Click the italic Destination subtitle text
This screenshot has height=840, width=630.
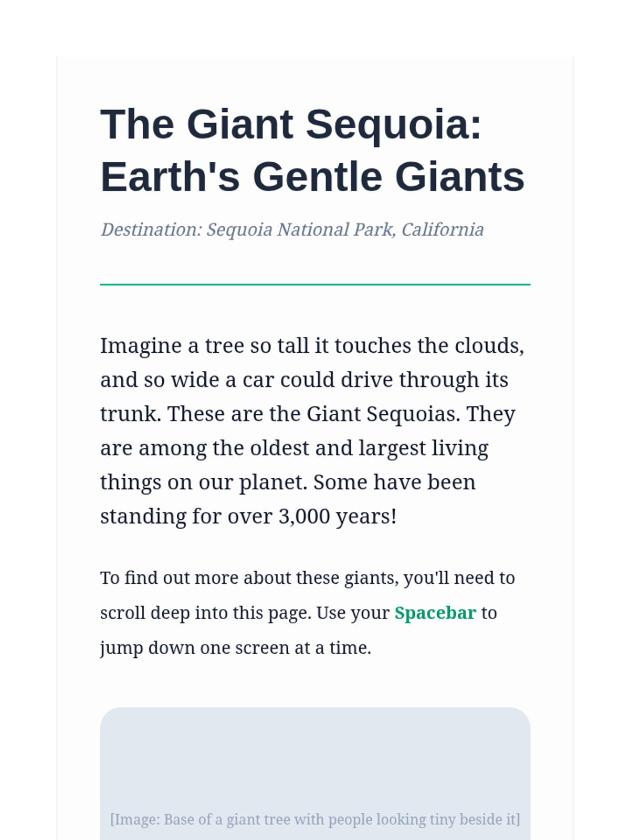point(292,230)
